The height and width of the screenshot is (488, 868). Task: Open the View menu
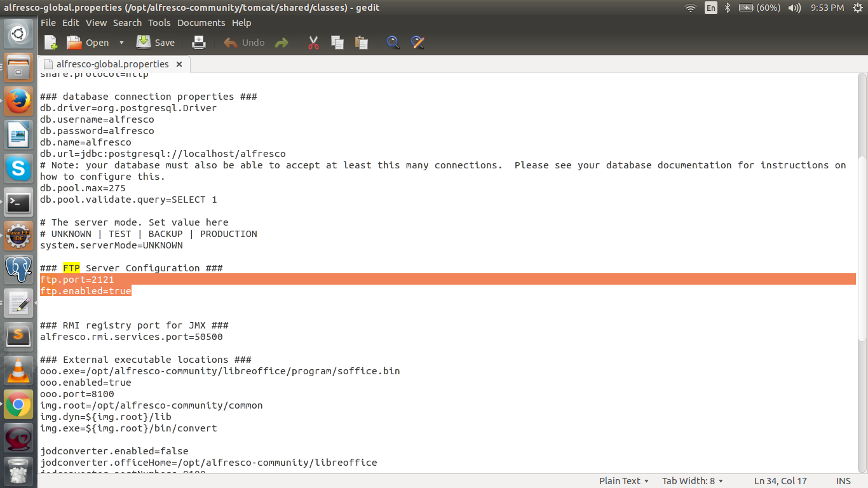97,22
